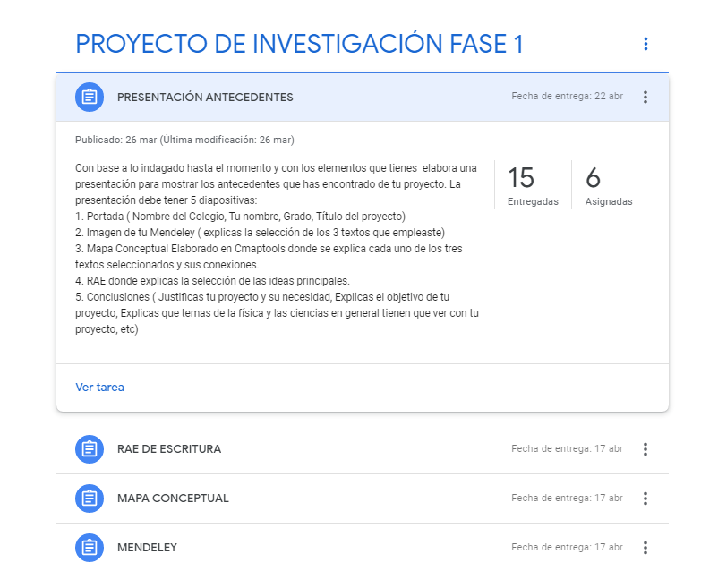Expand the MENDELEY assignment title
The width and height of the screenshot is (718, 588).
(x=149, y=547)
